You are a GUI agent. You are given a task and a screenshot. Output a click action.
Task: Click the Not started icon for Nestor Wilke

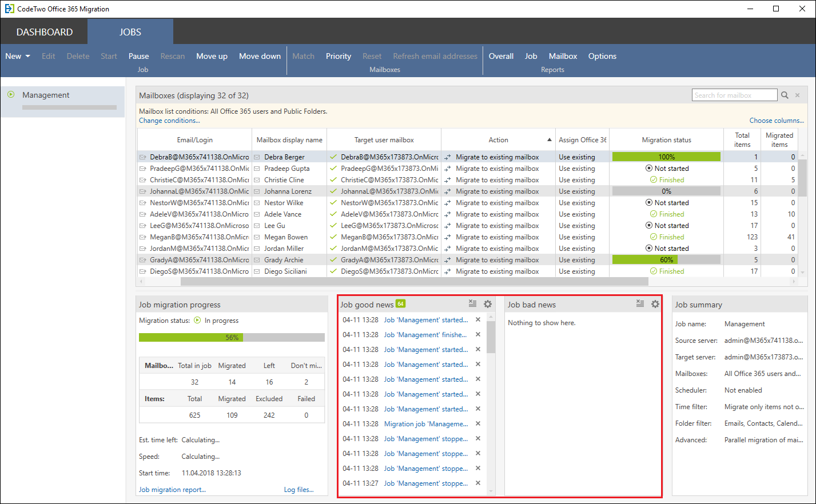point(649,203)
